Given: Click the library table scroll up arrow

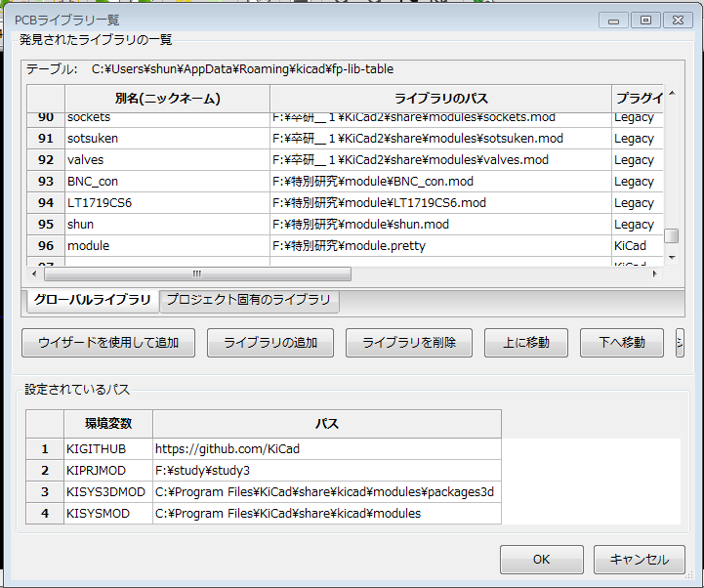Looking at the screenshot, I should pyautogui.click(x=672, y=93).
